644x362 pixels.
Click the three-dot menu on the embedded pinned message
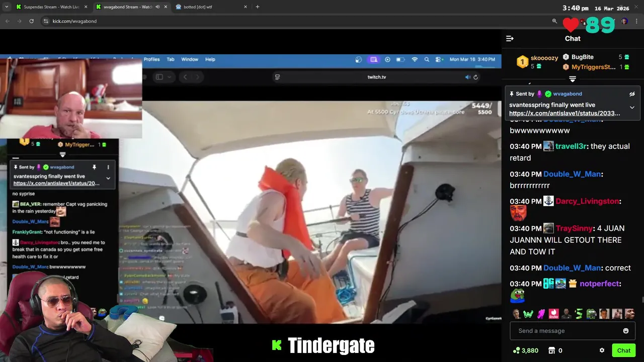click(108, 167)
